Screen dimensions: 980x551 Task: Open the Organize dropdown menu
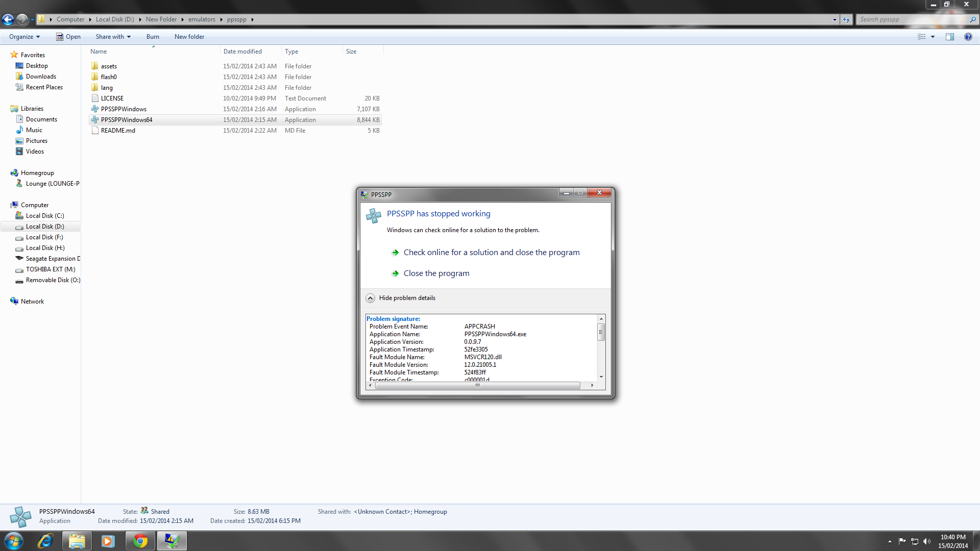pos(24,37)
